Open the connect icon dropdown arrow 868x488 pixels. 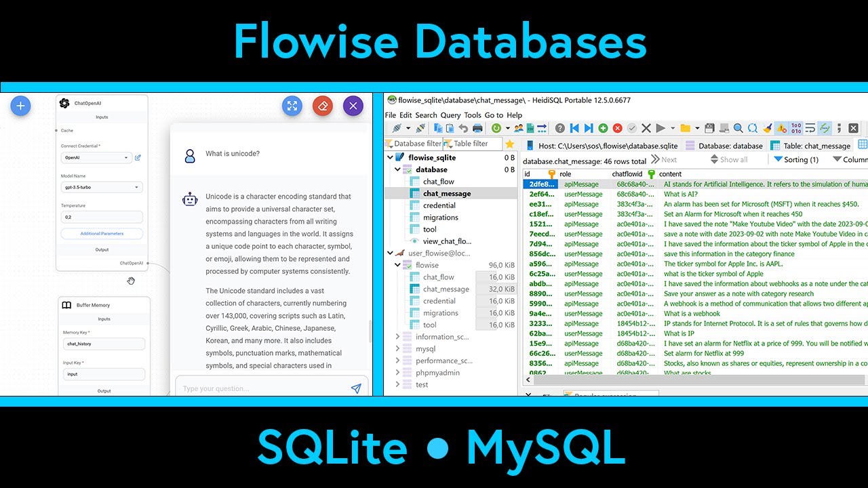pyautogui.click(x=408, y=128)
